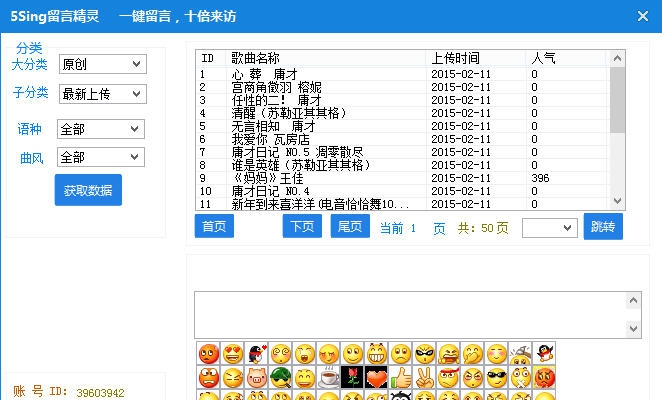
Task: Open the 子分类 dropdown set to 最新上传
Action: pos(103,94)
